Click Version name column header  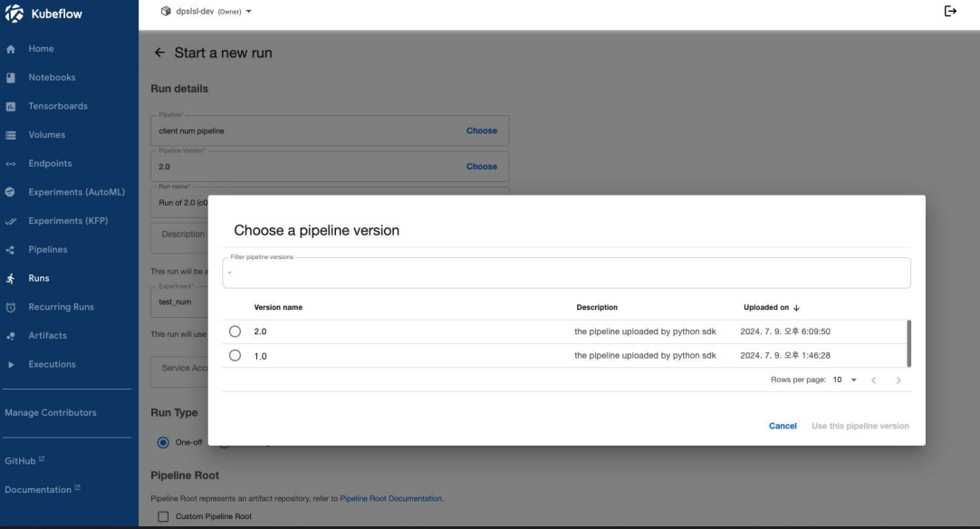pos(278,308)
